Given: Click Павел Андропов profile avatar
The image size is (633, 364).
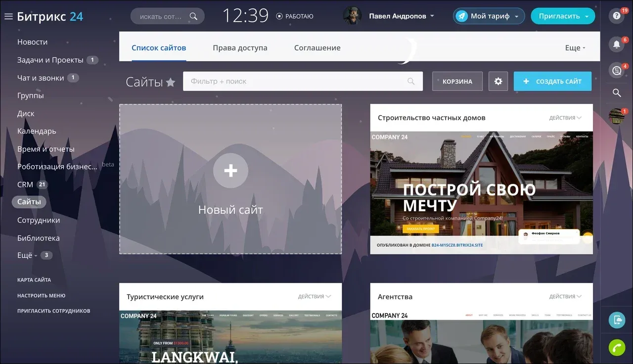Looking at the screenshot, I should click(x=352, y=16).
